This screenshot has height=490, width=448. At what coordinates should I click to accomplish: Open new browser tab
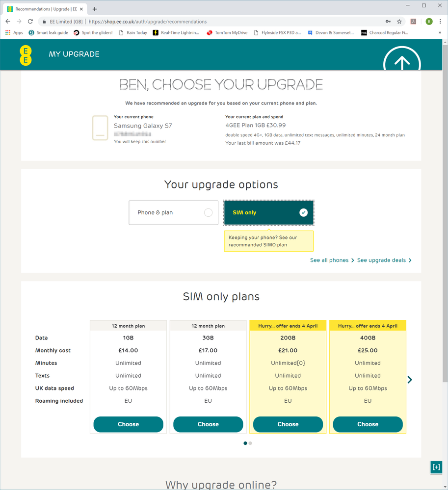click(x=95, y=9)
